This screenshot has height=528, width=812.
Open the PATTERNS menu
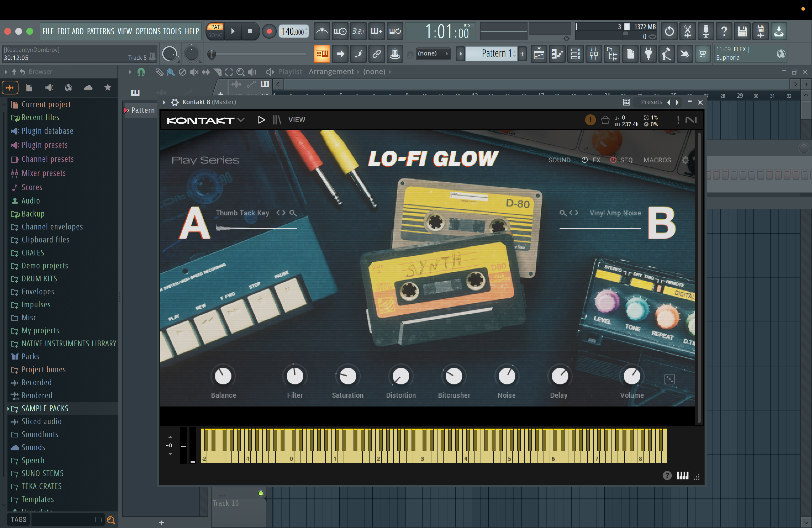pos(100,31)
